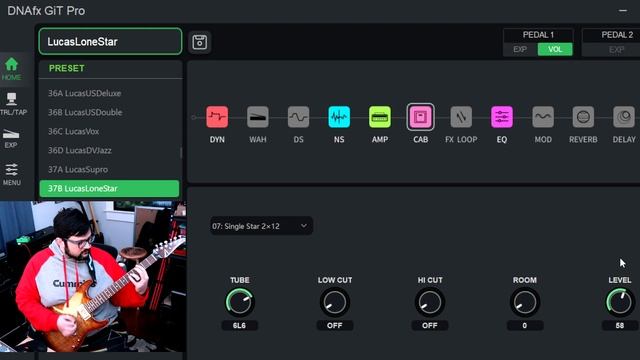Click the preset list scrollbar
Screen dimensions: 640x360
coord(181,152)
